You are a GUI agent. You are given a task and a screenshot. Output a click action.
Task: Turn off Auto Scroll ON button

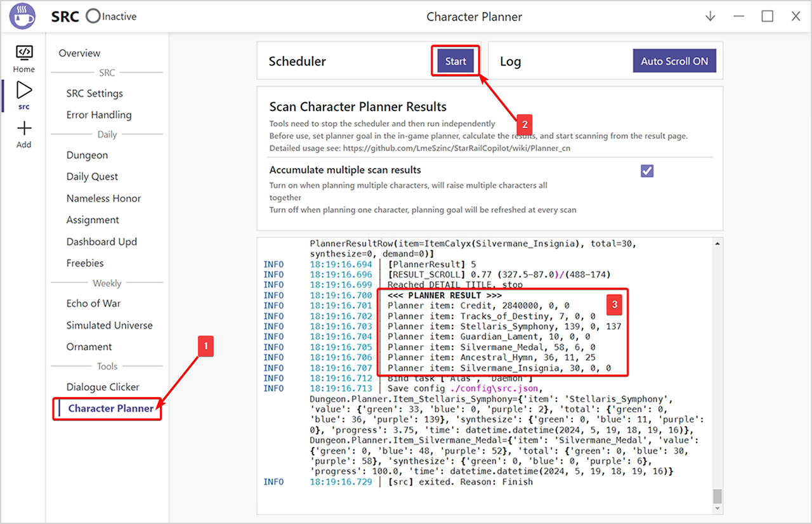click(x=674, y=62)
